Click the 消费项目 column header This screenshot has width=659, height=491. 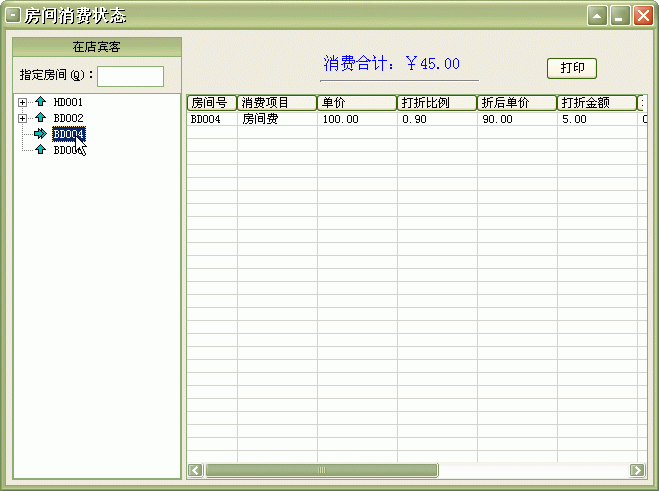[x=276, y=103]
